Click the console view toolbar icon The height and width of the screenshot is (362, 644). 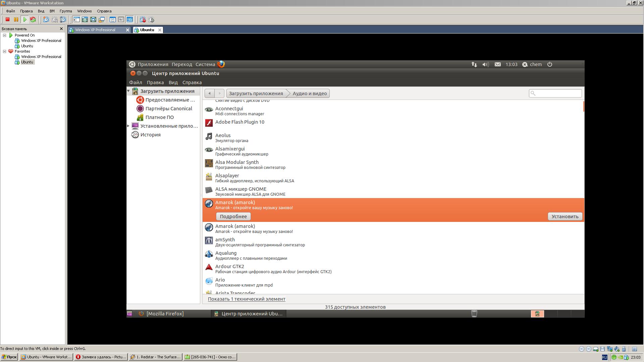[x=129, y=20]
